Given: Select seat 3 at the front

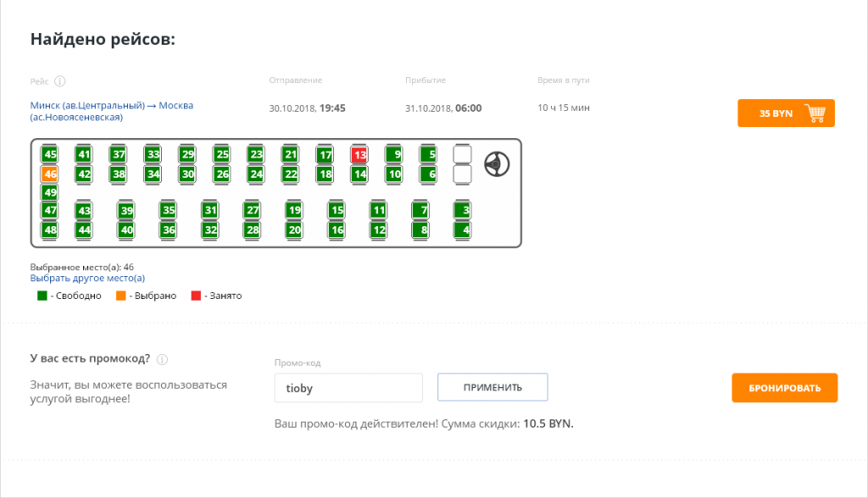Looking at the screenshot, I should (462, 210).
